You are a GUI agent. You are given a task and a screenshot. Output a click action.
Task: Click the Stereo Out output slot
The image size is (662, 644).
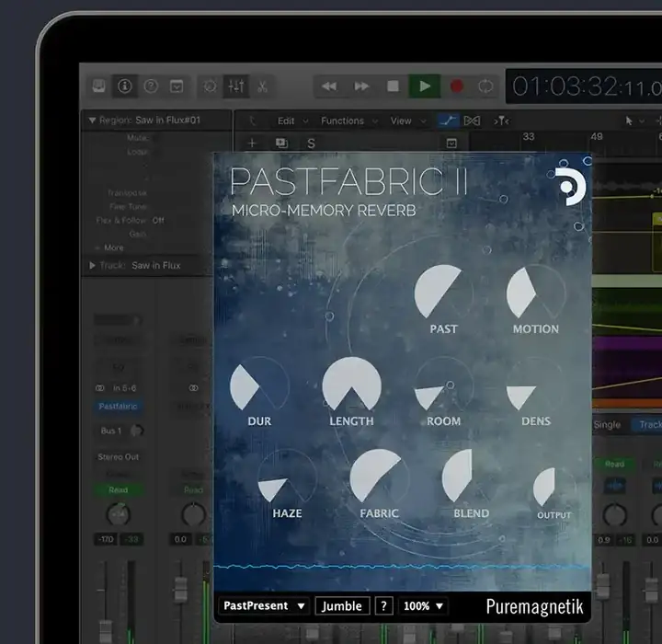[x=119, y=457]
